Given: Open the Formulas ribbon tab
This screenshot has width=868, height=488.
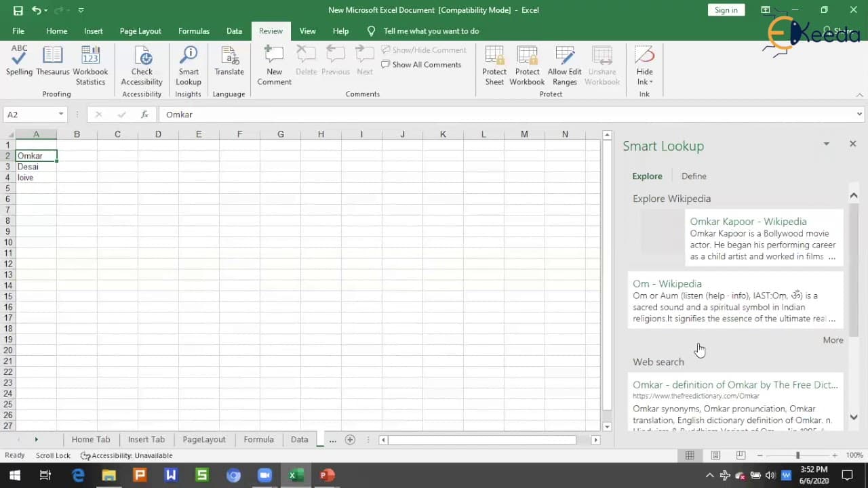Looking at the screenshot, I should click(x=194, y=31).
